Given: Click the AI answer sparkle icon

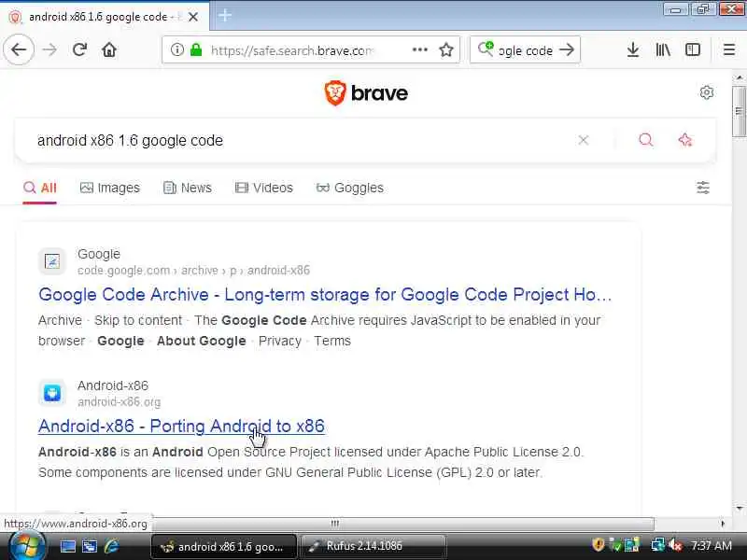Looking at the screenshot, I should click(685, 140).
